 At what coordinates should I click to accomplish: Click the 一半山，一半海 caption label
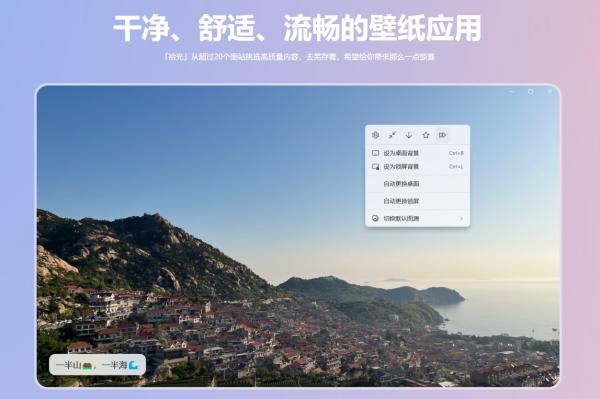[x=97, y=365]
